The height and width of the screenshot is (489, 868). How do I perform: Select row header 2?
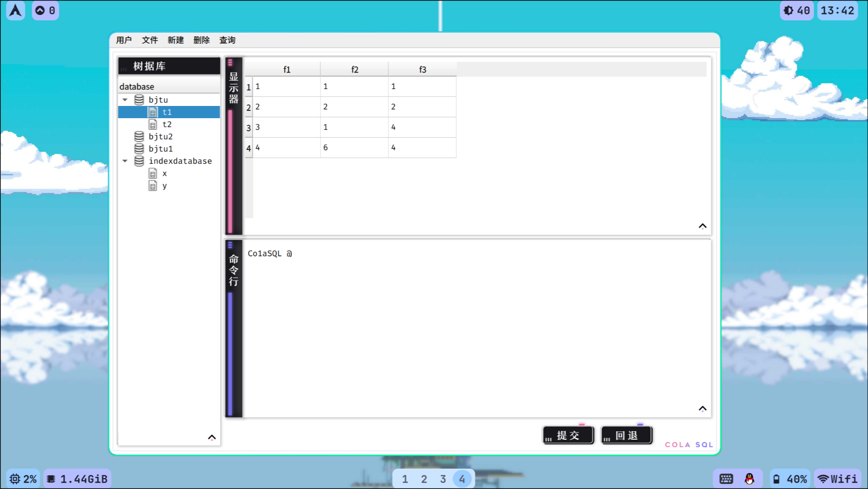(248, 107)
